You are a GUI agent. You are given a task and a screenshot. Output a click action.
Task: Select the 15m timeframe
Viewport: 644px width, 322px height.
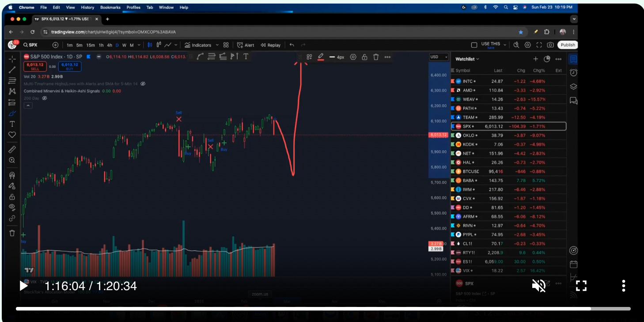pos(90,45)
